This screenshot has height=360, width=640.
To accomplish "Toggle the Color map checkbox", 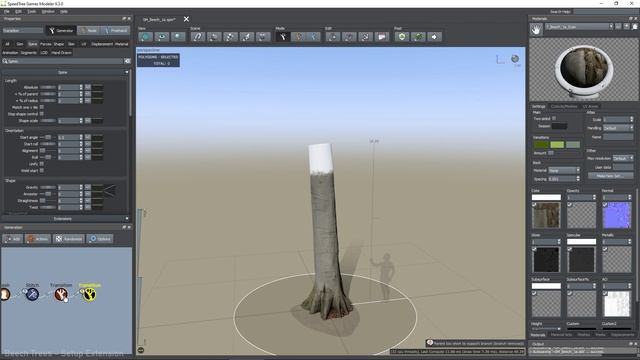I will point(534,205).
